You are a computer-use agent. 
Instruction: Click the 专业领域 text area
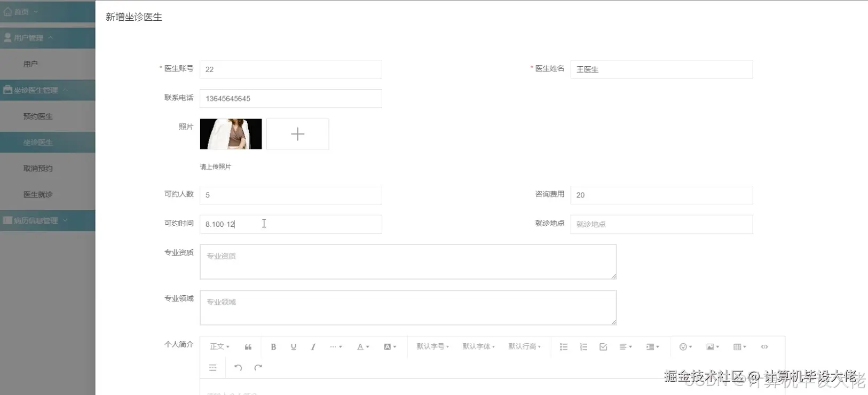click(x=408, y=307)
